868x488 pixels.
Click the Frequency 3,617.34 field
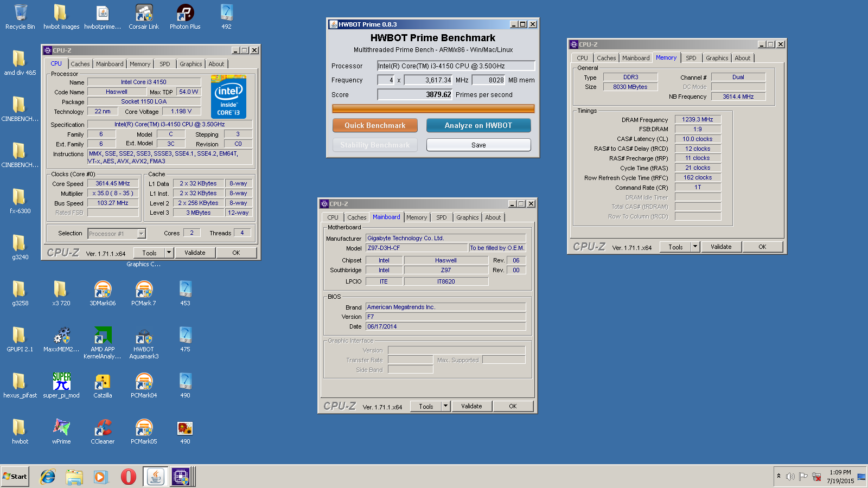tap(429, 80)
